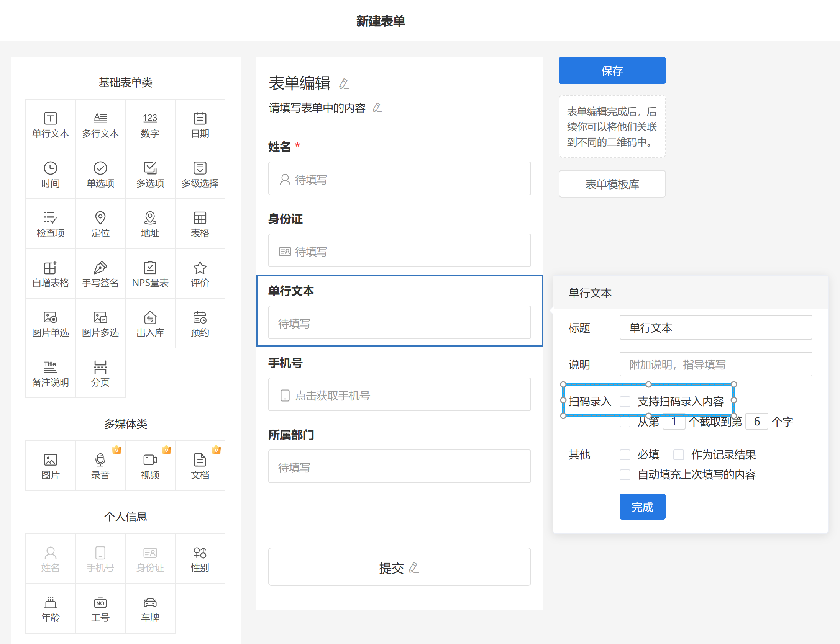The image size is (840, 644).
Task: Add the 出入库 inventory component
Action: click(x=150, y=324)
